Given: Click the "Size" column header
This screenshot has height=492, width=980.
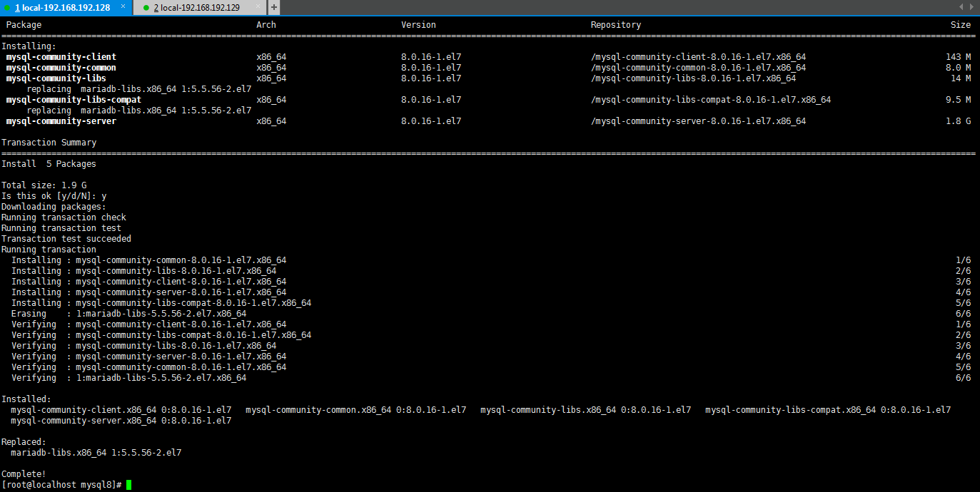Looking at the screenshot, I should pos(961,25).
